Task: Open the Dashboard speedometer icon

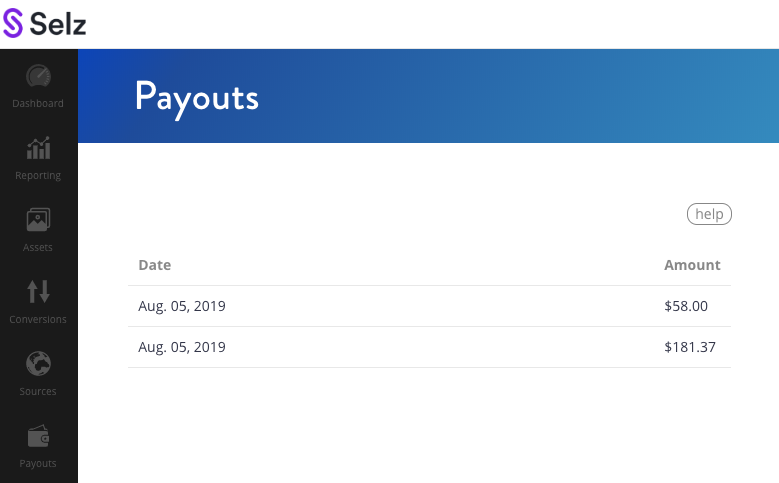Action: click(x=38, y=77)
